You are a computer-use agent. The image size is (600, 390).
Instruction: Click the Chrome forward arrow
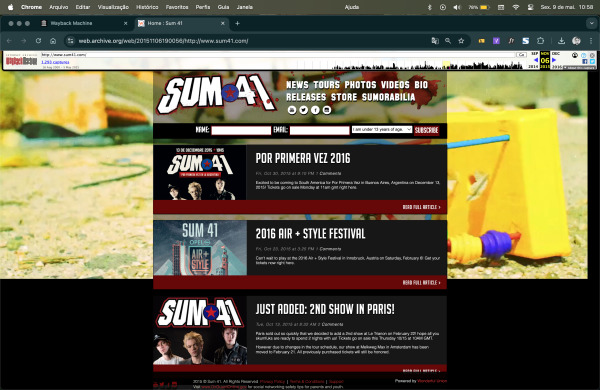(23, 41)
